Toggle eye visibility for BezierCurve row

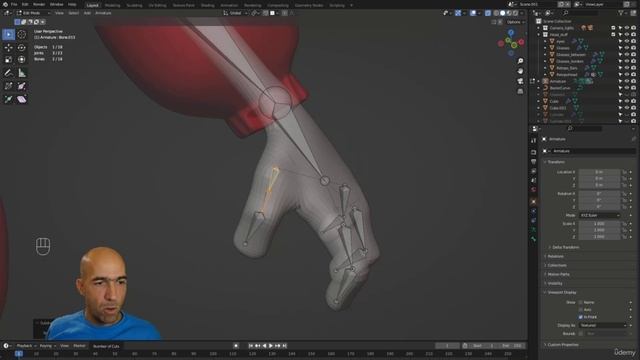(627, 88)
